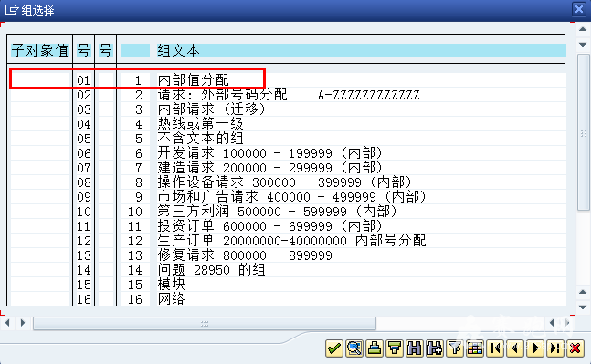This screenshot has height=364, width=591.
Task: Select 投资订单 600000 - 699999 row
Action: [x=289, y=226]
